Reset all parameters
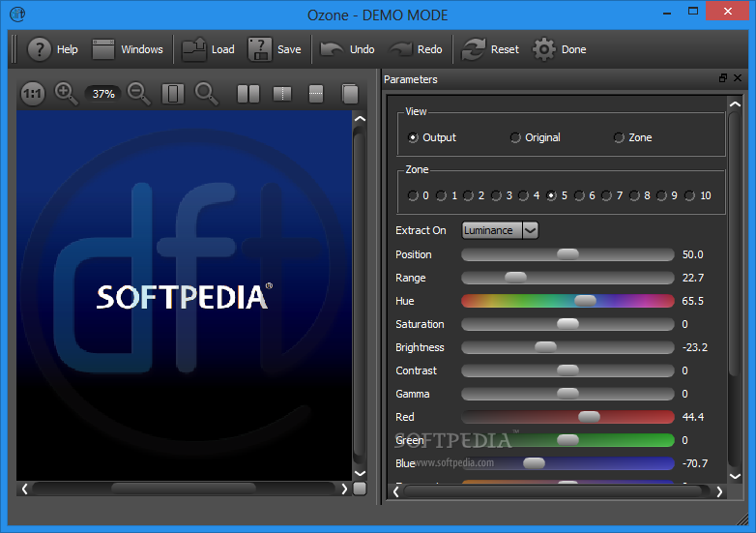Screen dimensions: 756x533 coord(490,49)
